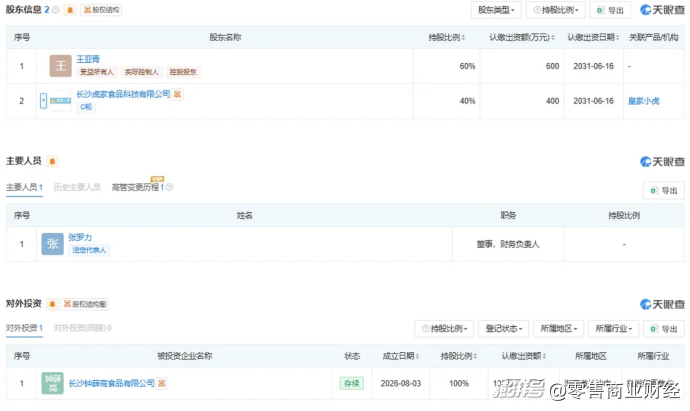Open the 王亚青 shareholder link
Image resolution: width=690 pixels, height=411 pixels.
pos(88,59)
